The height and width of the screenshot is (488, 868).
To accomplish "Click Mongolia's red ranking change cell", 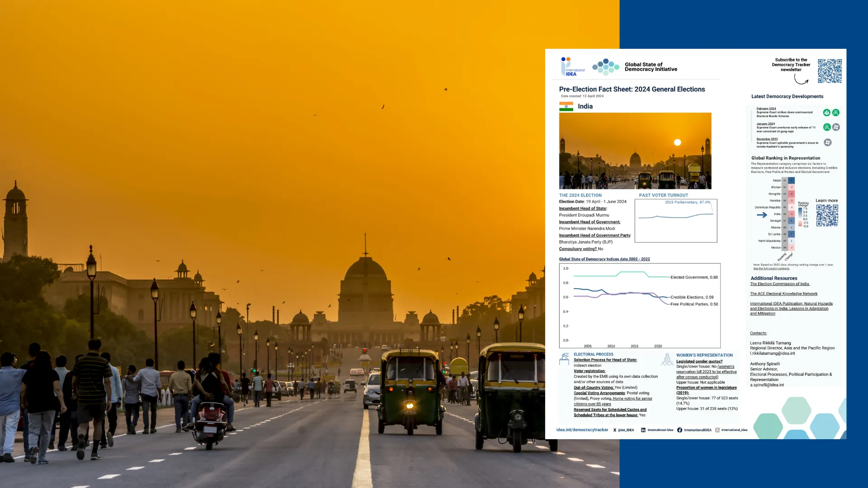I will (792, 194).
